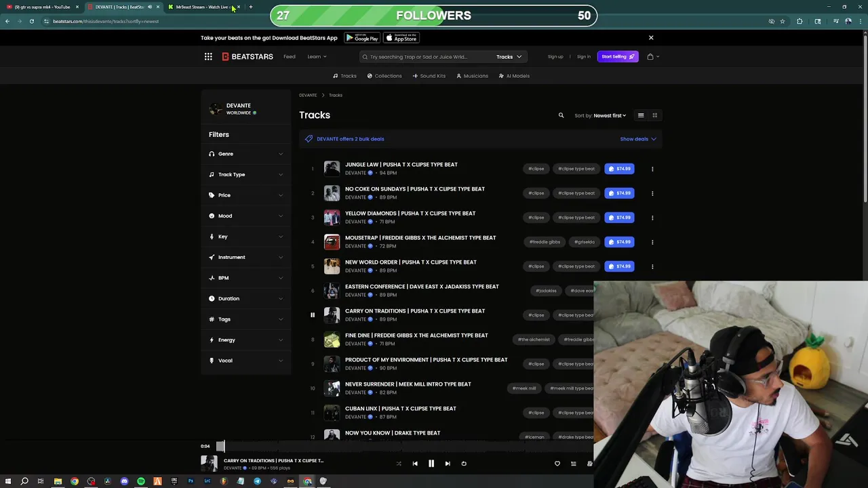Open more options for New World Order track
Viewport: 868px width, 488px height.
(652, 266)
